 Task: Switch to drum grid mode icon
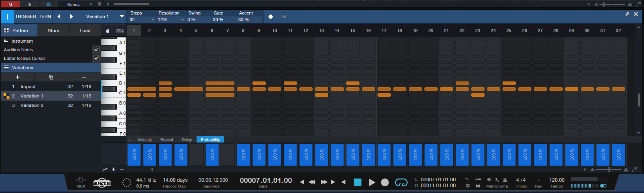tap(120, 31)
